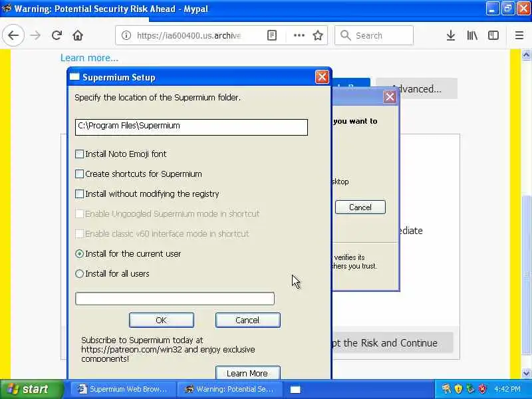Click the red shield tray icon

(482, 389)
